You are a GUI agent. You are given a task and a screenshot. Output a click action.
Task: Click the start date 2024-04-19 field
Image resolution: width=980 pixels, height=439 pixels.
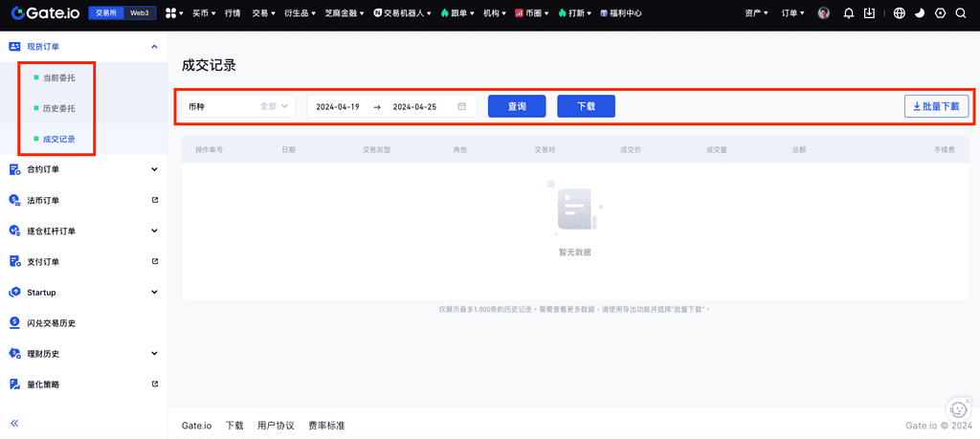[x=338, y=106]
